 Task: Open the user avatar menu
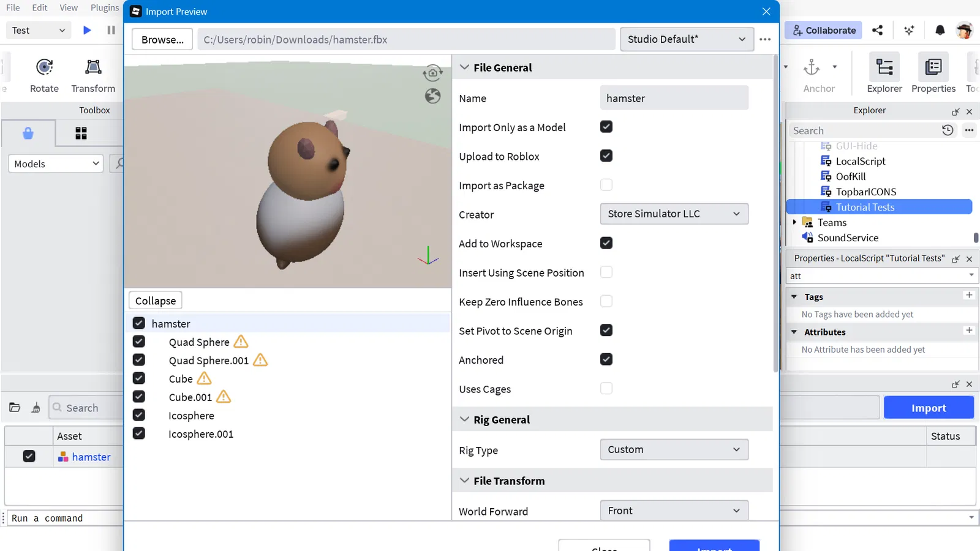click(965, 30)
